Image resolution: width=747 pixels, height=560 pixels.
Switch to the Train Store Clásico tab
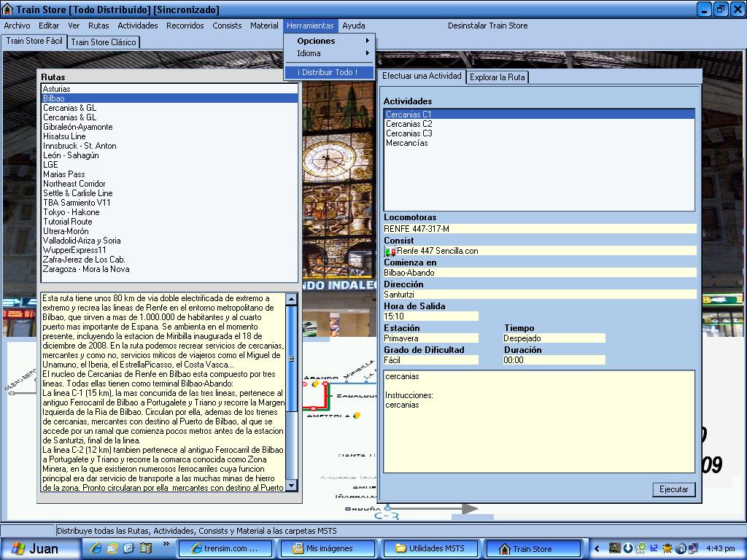pos(103,42)
